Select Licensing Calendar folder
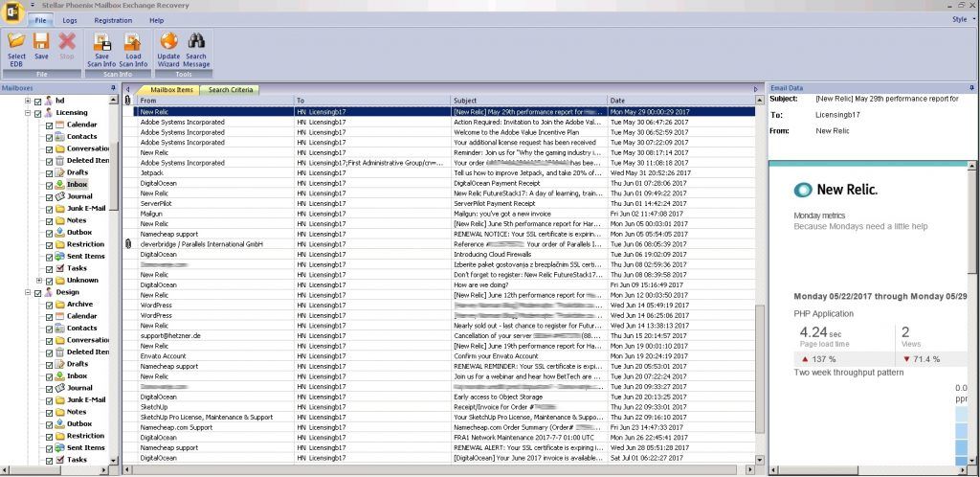Viewport: 980px width, 477px height. tap(82, 125)
